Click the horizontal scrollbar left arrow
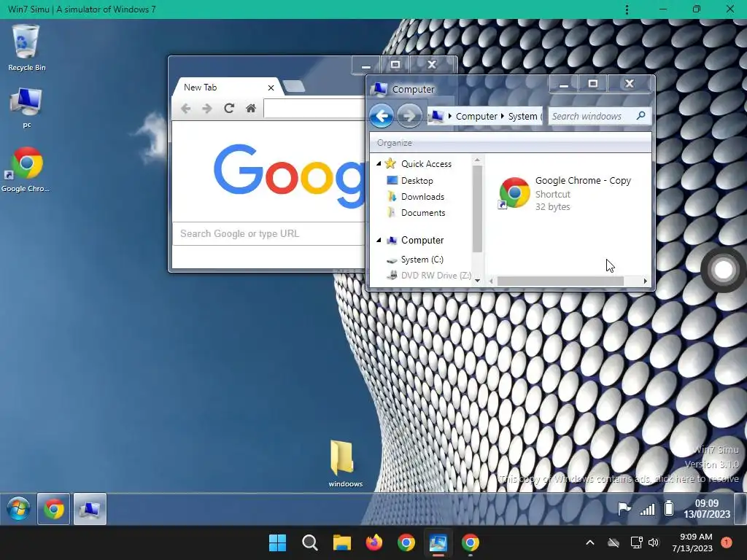 (x=491, y=281)
